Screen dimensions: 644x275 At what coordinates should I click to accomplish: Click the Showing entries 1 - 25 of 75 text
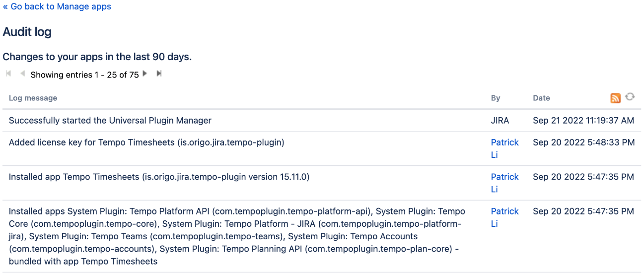tap(84, 75)
